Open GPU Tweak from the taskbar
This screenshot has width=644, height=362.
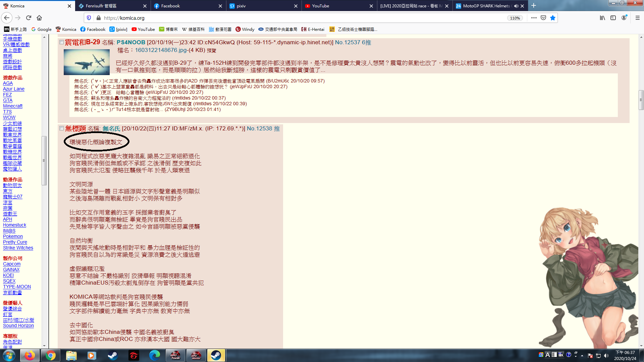(x=175, y=355)
